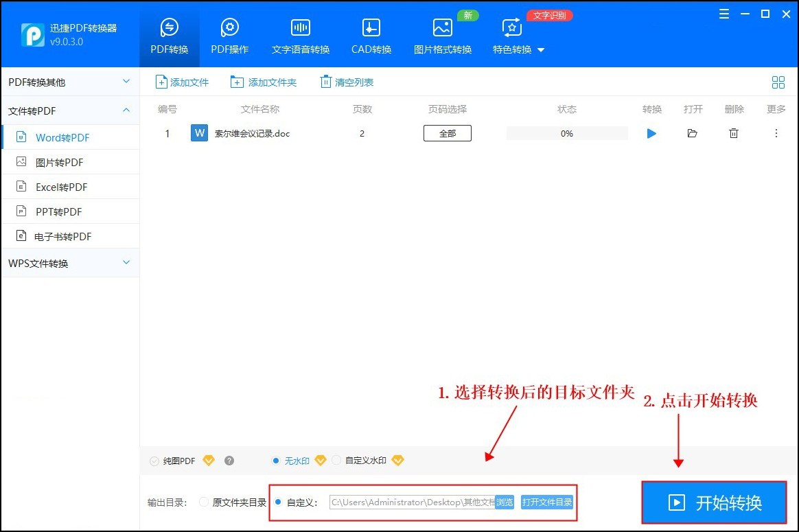Click the 0% progress bar
The image size is (799, 532).
pyautogui.click(x=566, y=133)
